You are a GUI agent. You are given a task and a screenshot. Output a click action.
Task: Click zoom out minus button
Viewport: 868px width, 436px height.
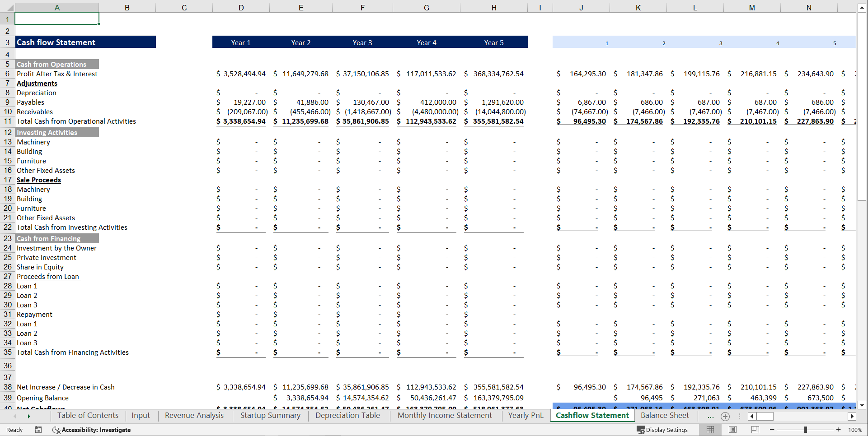[772, 430]
